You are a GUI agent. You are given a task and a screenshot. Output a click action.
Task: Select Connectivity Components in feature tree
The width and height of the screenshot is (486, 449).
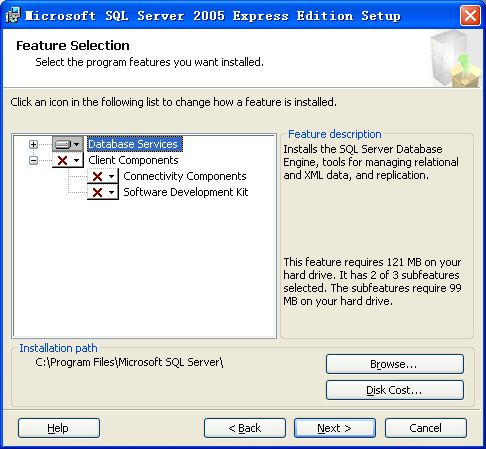click(x=185, y=176)
